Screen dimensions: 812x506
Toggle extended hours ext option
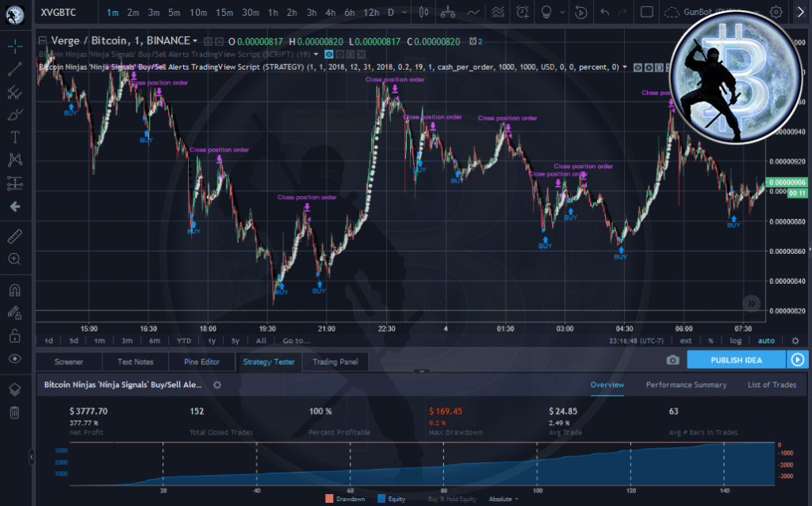click(x=686, y=341)
